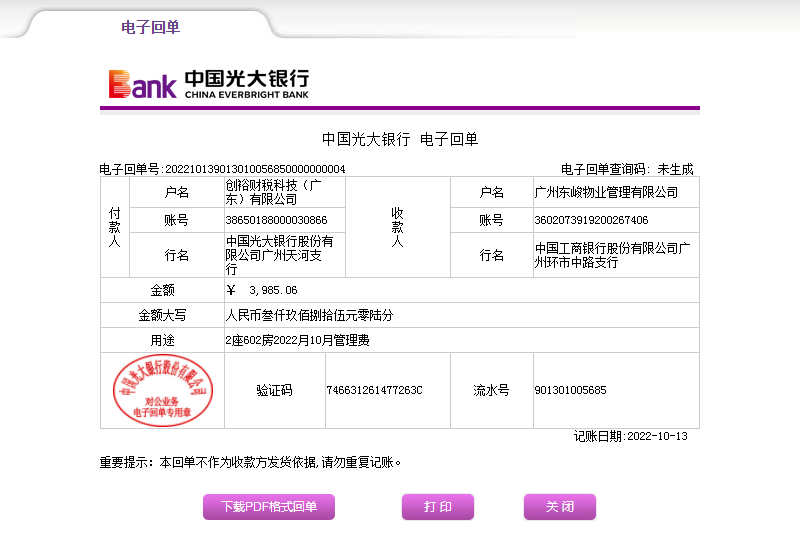Viewport: 800px width, 534px height.
Task: Close the receipt with 关闭 button
Action: tap(559, 507)
